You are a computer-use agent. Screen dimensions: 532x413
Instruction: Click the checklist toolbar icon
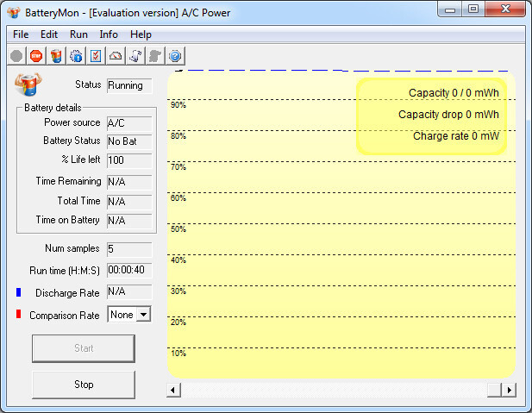tap(96, 56)
